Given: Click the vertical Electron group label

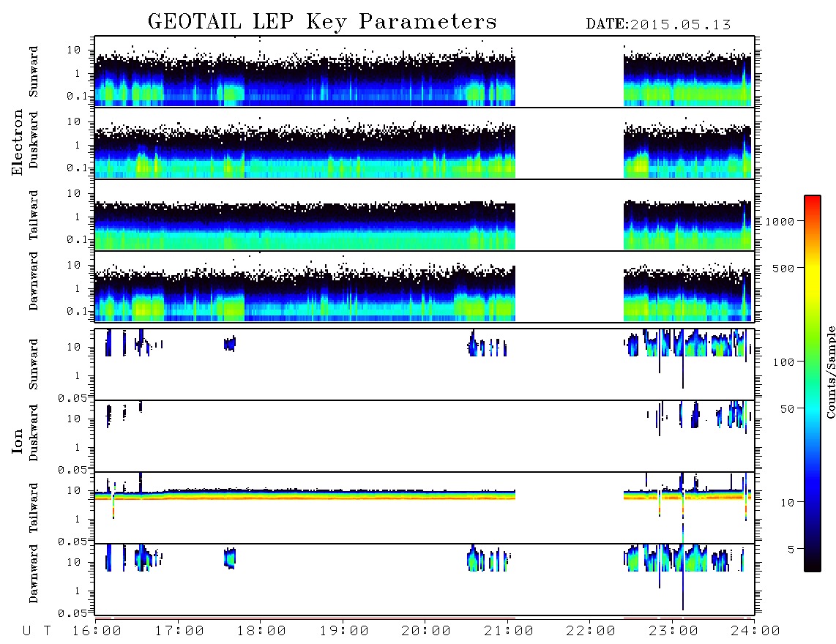Looking at the screenshot, I should click(x=17, y=142).
